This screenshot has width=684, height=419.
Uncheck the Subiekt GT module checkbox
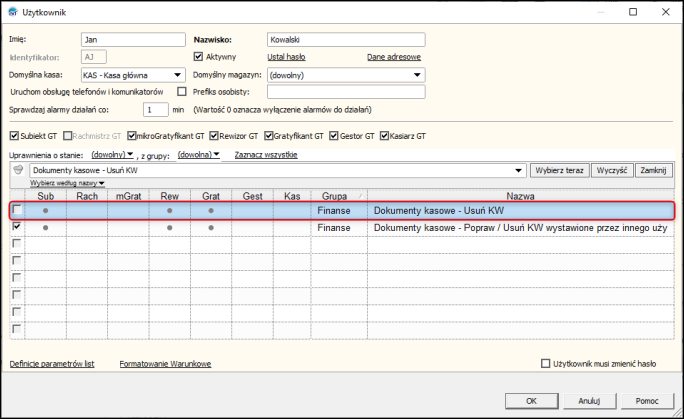point(14,136)
